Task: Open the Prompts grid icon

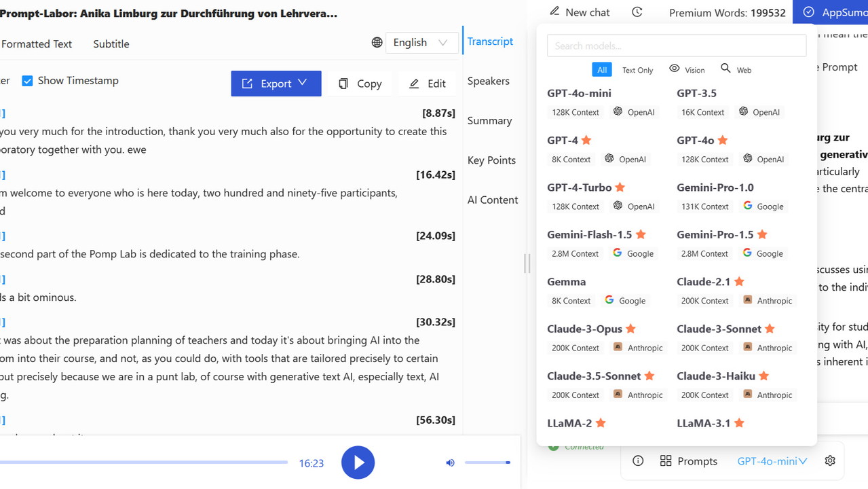Action: (666, 460)
